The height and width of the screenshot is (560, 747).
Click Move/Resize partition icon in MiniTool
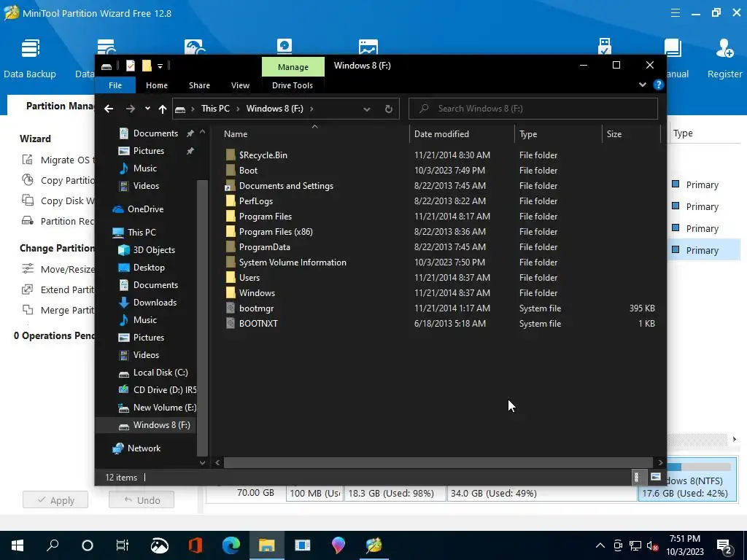click(x=28, y=269)
